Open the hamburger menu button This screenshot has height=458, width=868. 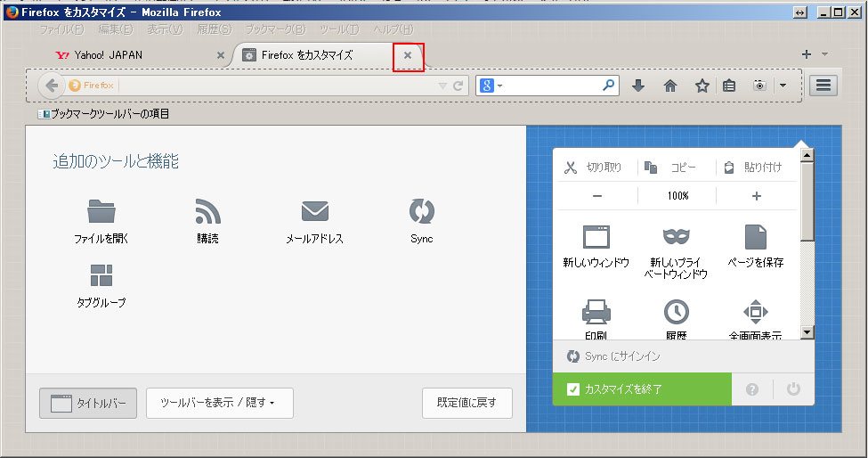pyautogui.click(x=823, y=86)
